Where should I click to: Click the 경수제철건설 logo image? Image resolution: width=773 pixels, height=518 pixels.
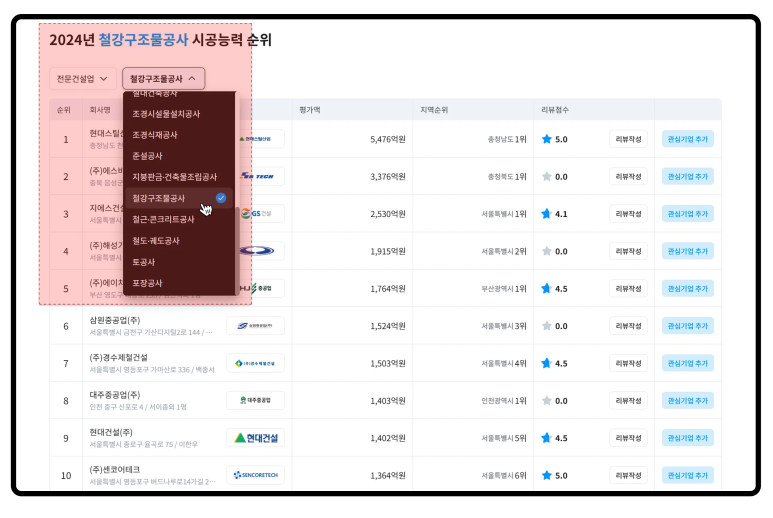pos(255,363)
